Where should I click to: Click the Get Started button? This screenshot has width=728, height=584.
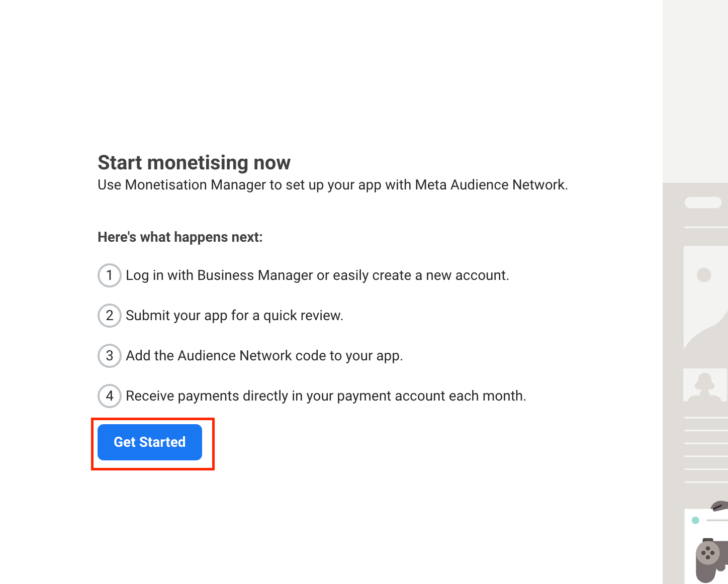150,442
